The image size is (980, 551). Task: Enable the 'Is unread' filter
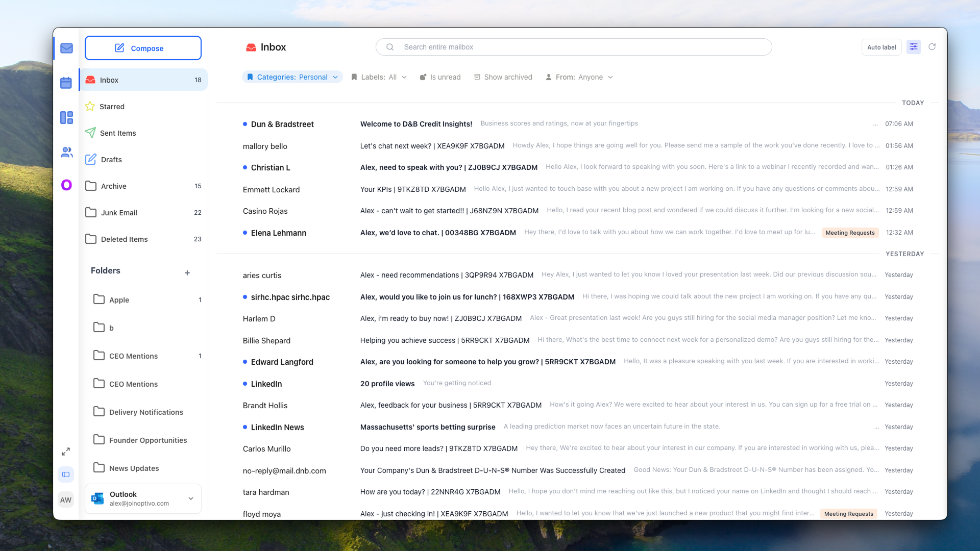coord(440,77)
